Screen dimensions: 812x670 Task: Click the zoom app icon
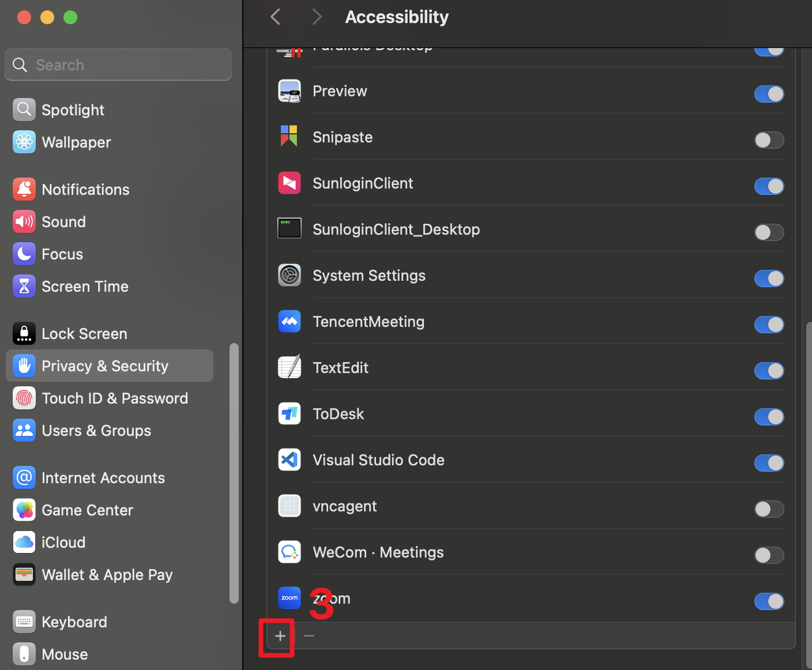[x=290, y=599]
